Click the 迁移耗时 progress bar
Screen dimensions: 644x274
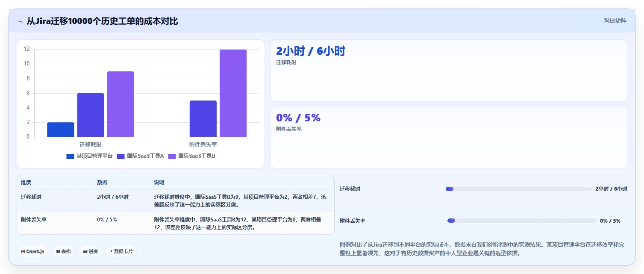tap(519, 189)
